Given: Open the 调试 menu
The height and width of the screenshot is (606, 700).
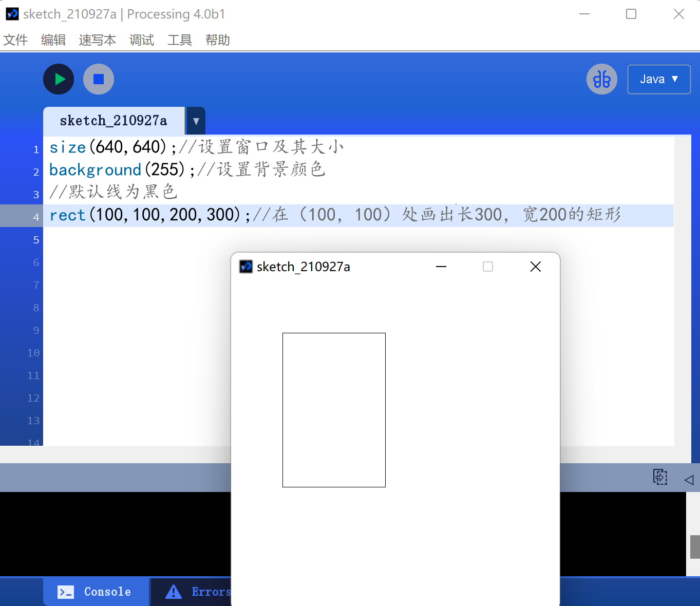Looking at the screenshot, I should [x=142, y=40].
